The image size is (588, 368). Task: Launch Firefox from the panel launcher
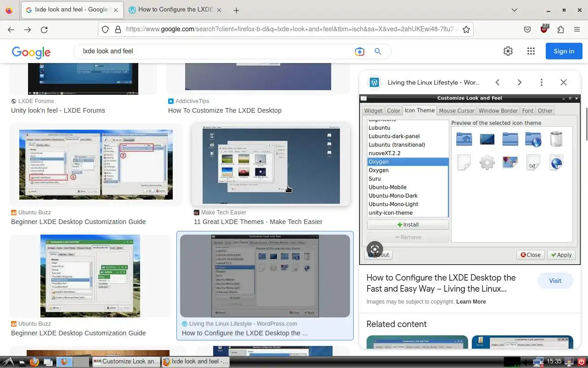(x=34, y=362)
